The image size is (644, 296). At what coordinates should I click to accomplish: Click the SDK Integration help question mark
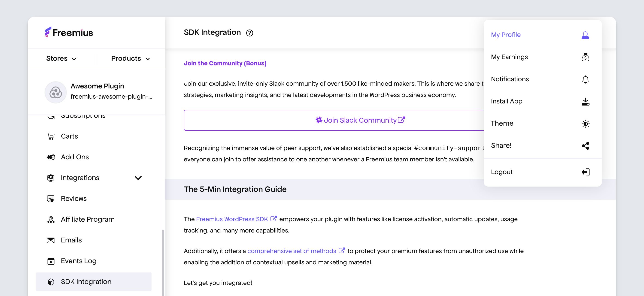tap(250, 33)
